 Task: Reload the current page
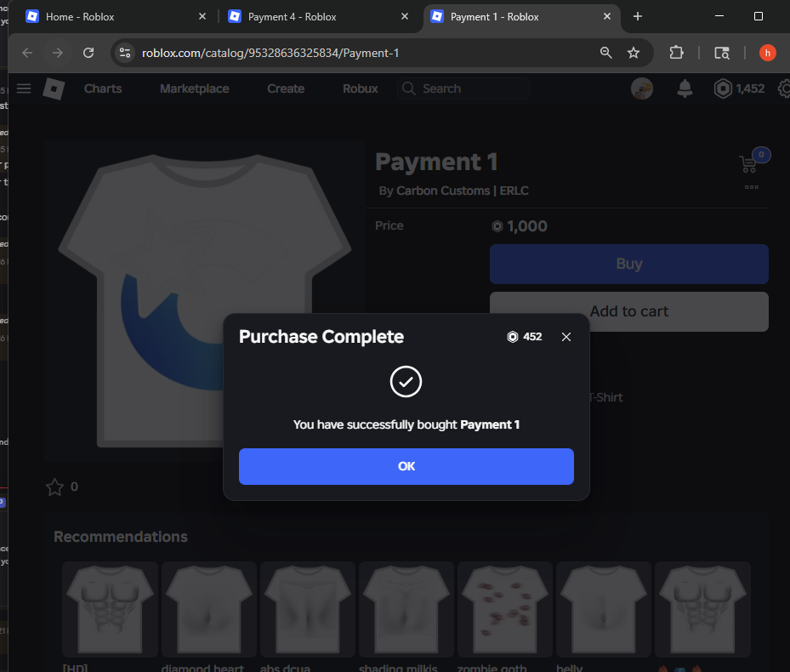click(x=88, y=53)
